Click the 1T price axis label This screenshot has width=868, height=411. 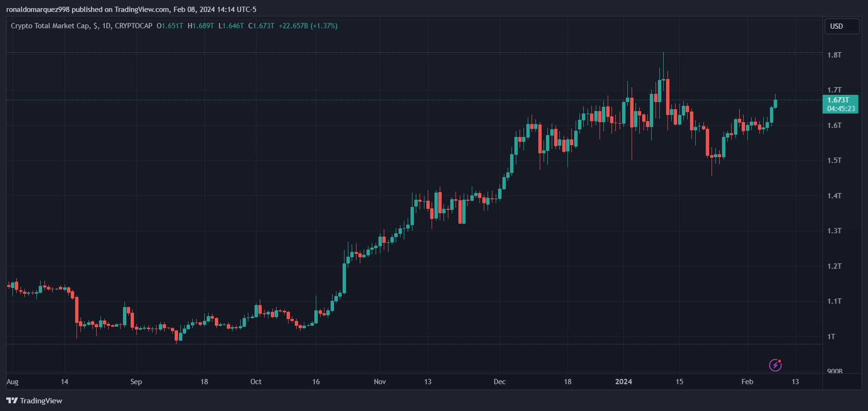coord(831,337)
